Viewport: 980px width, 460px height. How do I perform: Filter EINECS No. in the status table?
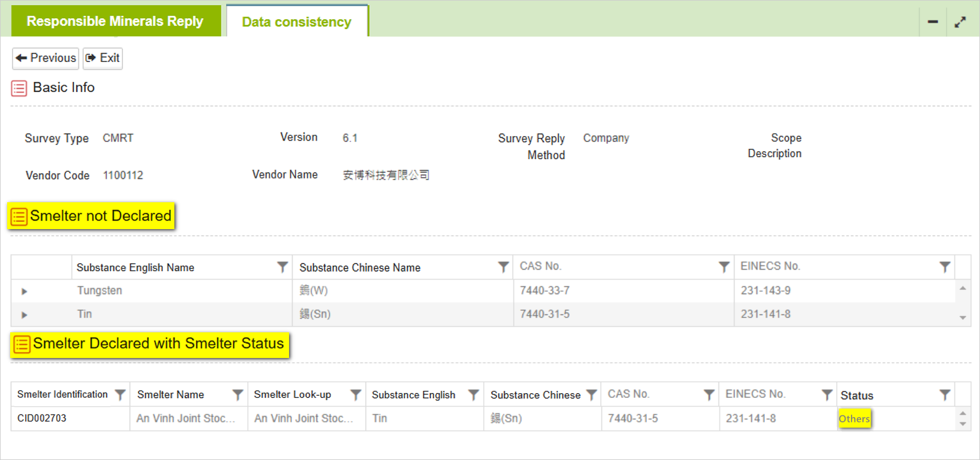coord(827,395)
